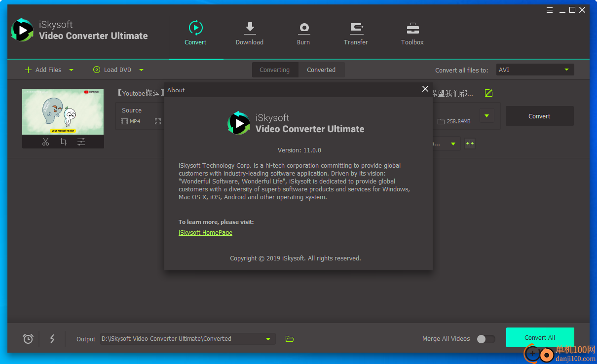597x364 pixels.
Task: Open the iSkysoft HomePage link
Action: [205, 233]
